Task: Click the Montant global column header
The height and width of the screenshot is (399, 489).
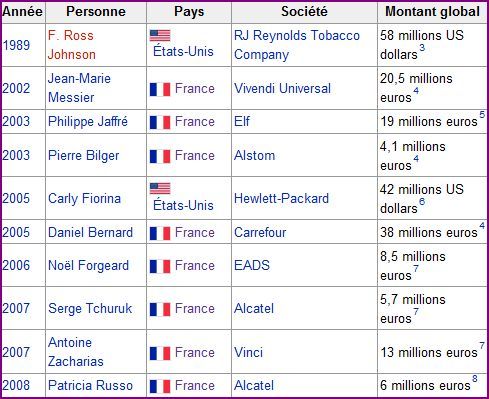Action: (x=432, y=12)
